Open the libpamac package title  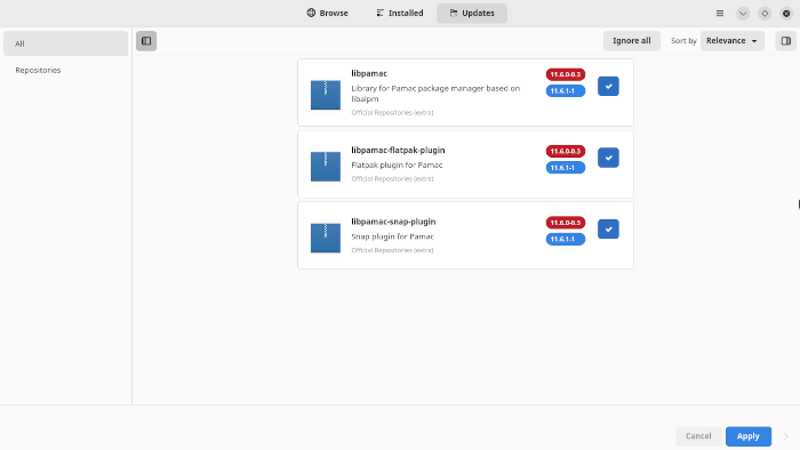(x=369, y=73)
